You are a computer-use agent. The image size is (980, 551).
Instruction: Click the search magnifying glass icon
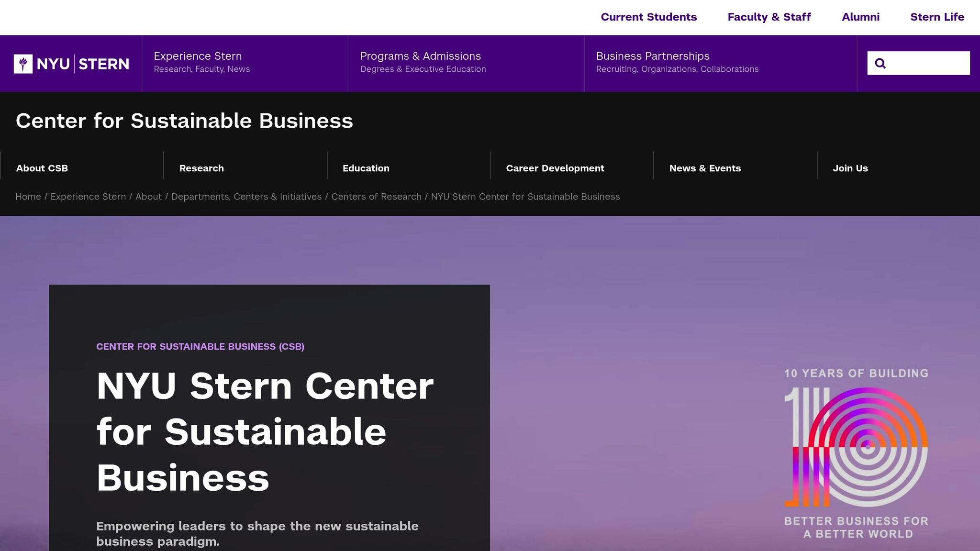[881, 63]
